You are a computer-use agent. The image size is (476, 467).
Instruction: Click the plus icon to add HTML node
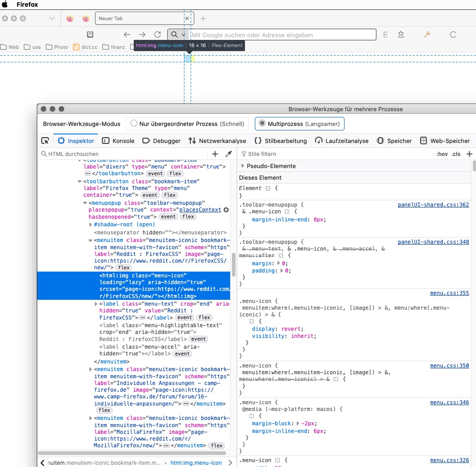(x=215, y=154)
